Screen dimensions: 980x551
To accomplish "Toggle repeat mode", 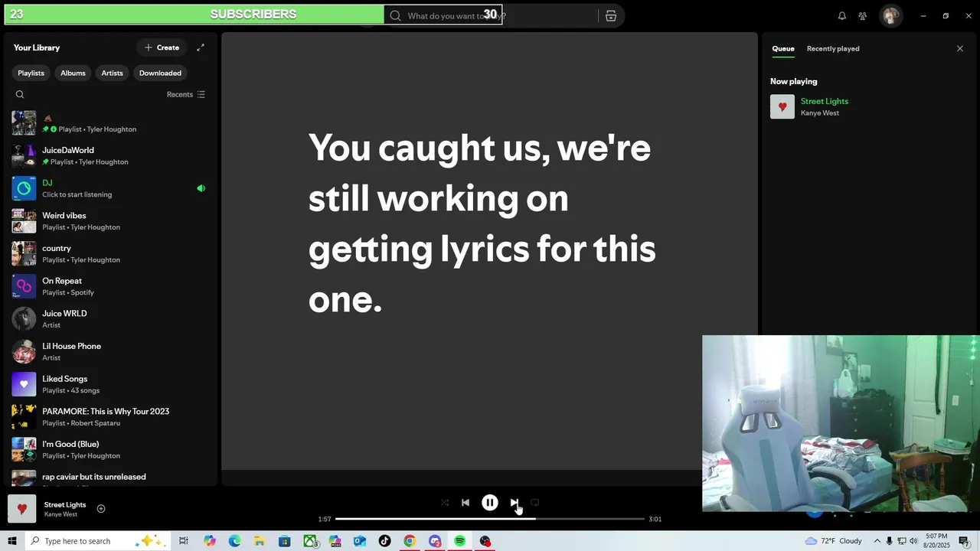I will coord(535,503).
